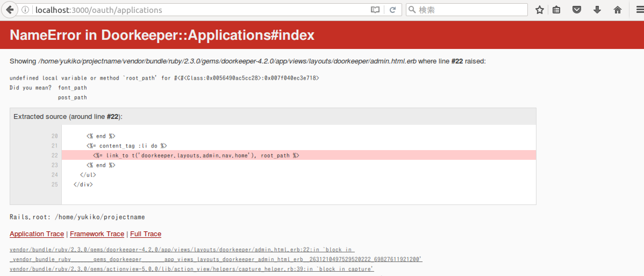
Task: Go to the browser home page
Action: pos(617,10)
